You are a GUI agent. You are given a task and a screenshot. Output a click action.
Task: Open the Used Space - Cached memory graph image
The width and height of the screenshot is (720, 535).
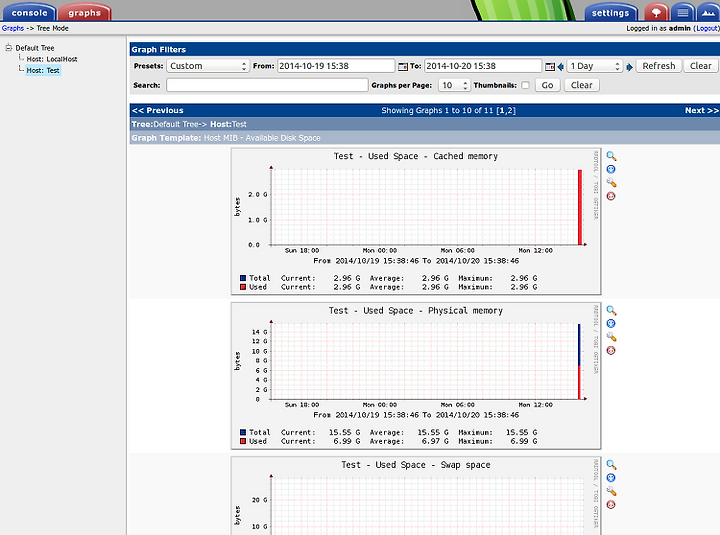click(416, 221)
